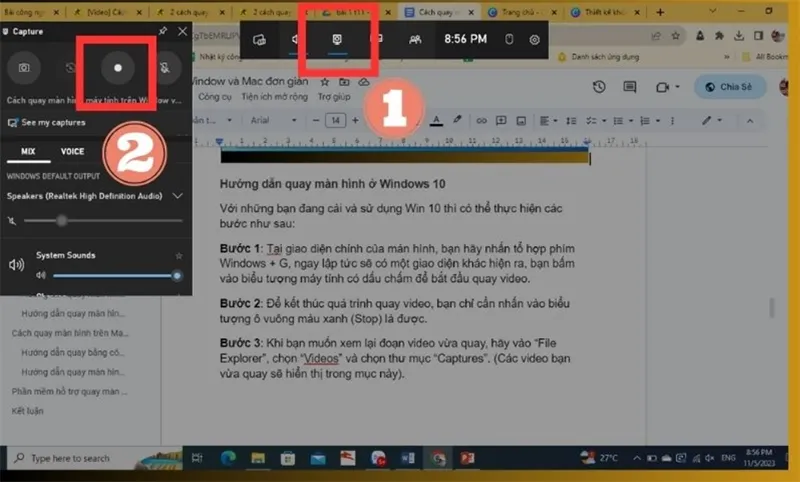The image size is (800, 482).
Task: Open the Capture widget in Game Bar
Action: [x=337, y=39]
